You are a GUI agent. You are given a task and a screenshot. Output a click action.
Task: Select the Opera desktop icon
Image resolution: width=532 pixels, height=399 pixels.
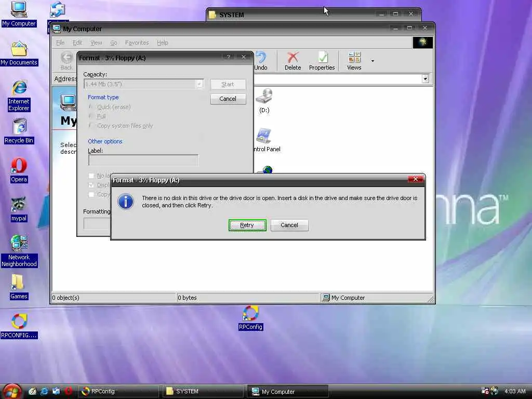(x=19, y=170)
